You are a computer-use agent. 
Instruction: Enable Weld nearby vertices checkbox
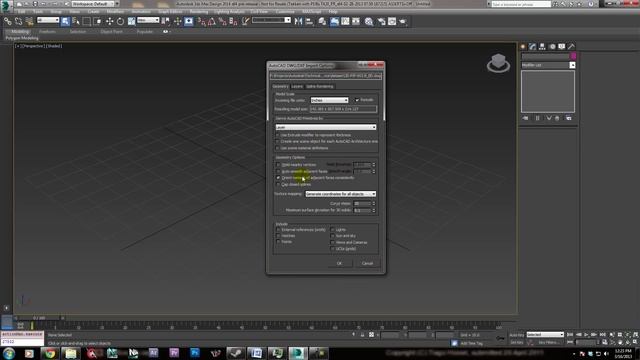[x=278, y=164]
